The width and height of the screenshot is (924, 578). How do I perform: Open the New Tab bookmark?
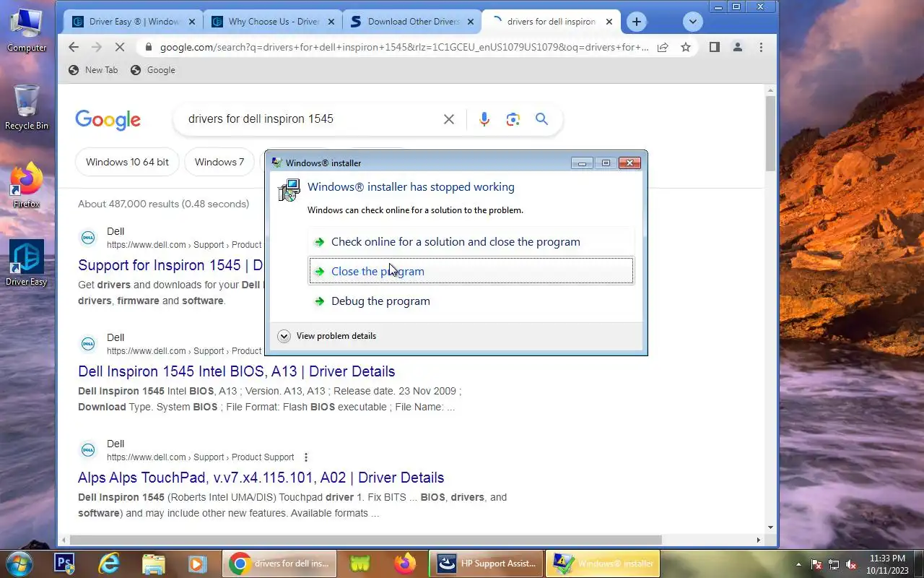[x=93, y=70]
